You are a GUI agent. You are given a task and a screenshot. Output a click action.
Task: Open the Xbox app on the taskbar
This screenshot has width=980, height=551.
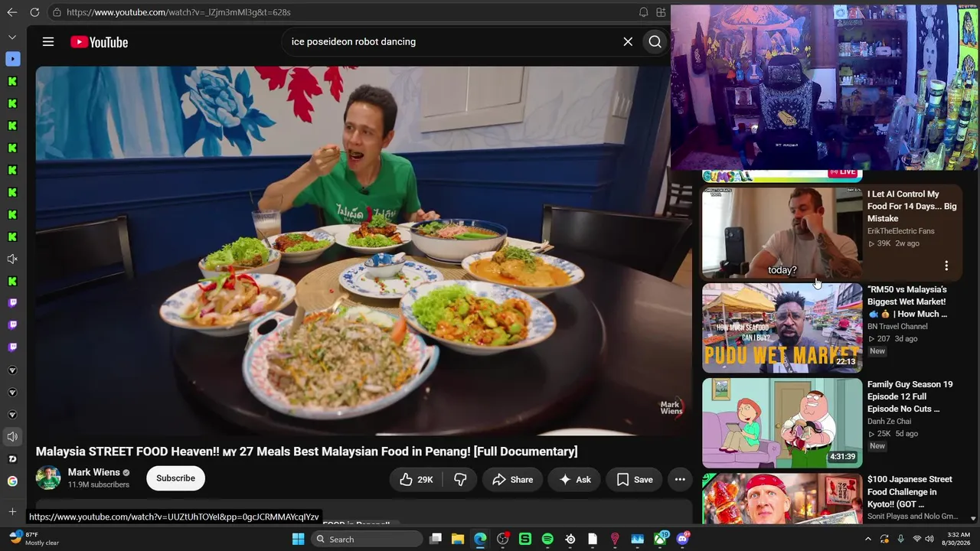[x=660, y=540]
